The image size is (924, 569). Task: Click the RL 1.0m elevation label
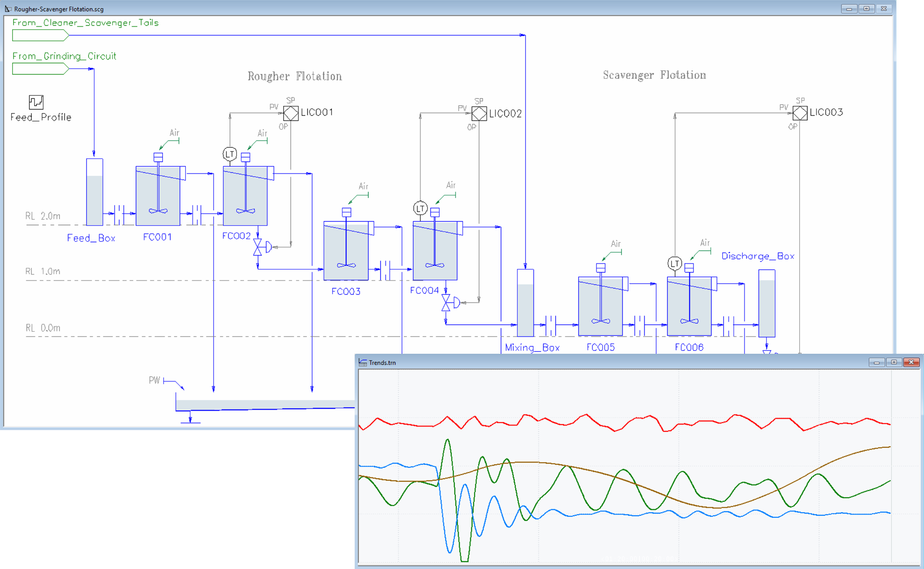[43, 271]
